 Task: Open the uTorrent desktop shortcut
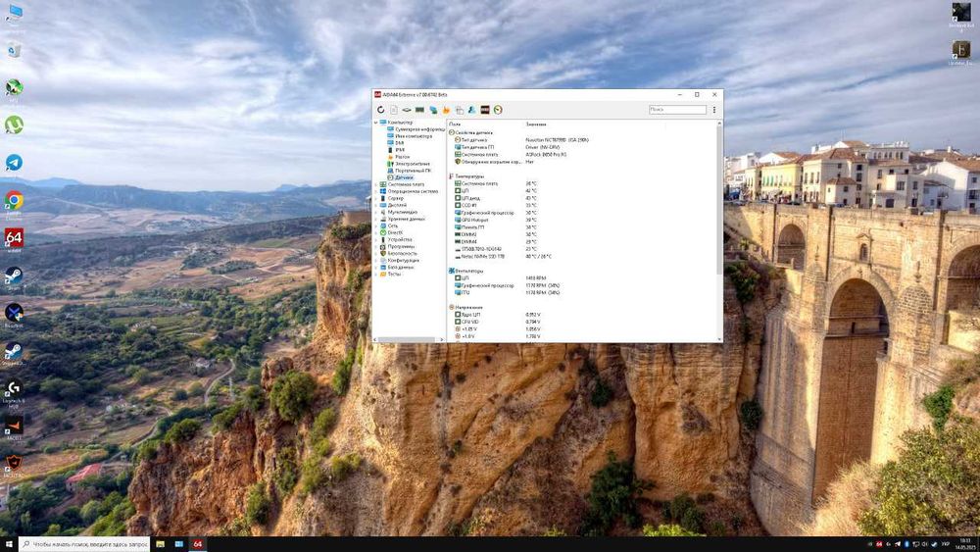tap(14, 125)
